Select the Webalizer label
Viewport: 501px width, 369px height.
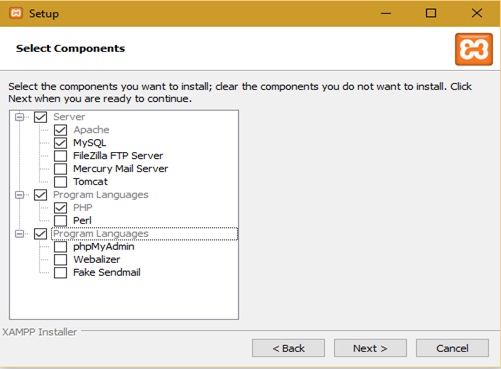[97, 259]
